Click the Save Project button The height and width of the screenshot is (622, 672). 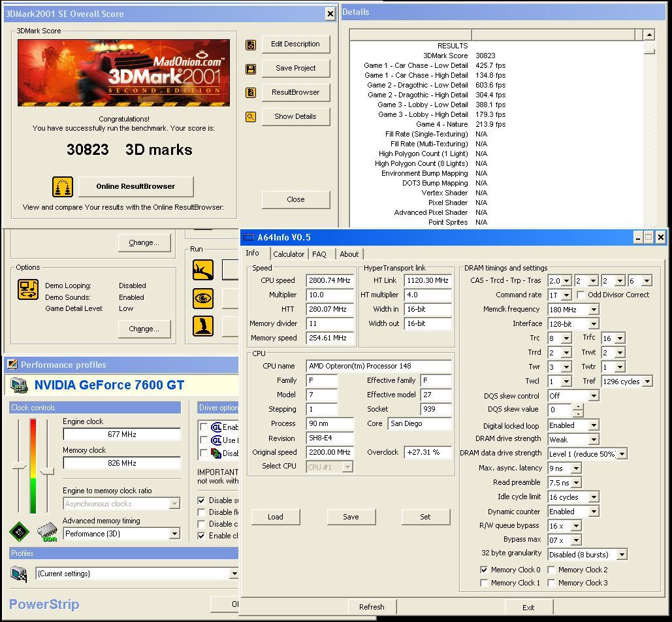tap(296, 68)
